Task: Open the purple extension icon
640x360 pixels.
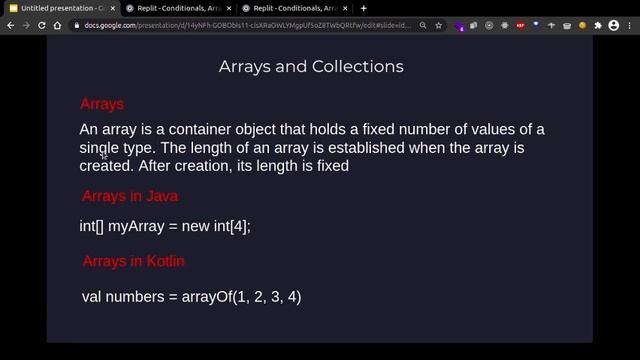Action: (459, 26)
